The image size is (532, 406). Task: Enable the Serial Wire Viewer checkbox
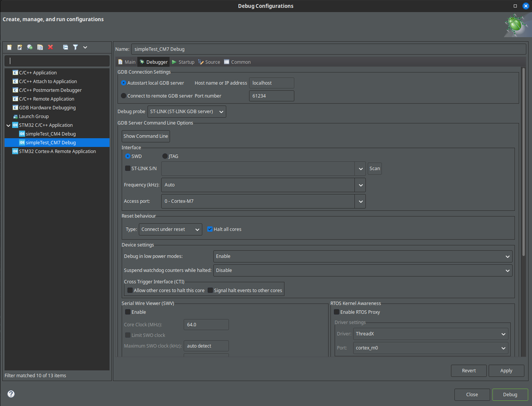point(128,312)
